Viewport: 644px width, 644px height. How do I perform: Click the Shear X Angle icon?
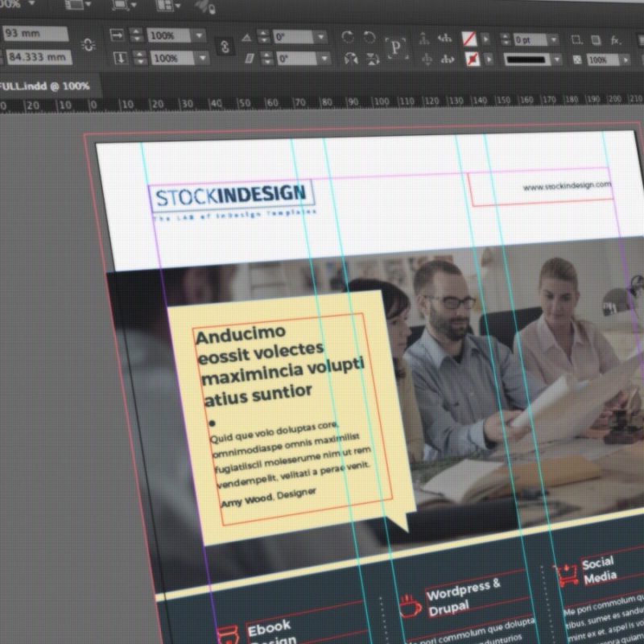coord(250,59)
